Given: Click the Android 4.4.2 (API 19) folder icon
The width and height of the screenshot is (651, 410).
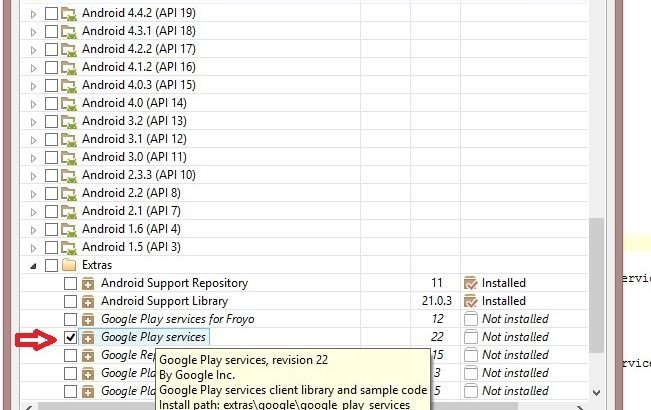Looking at the screenshot, I should coord(70,14).
